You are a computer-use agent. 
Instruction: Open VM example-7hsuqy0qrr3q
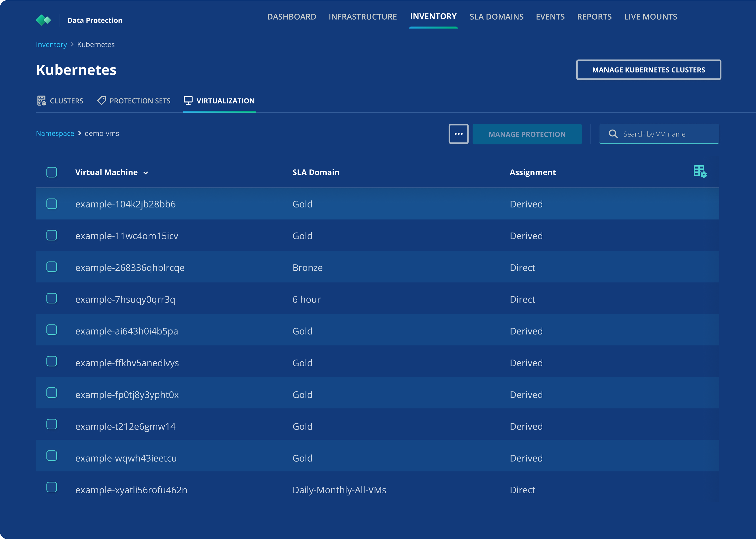[125, 300]
